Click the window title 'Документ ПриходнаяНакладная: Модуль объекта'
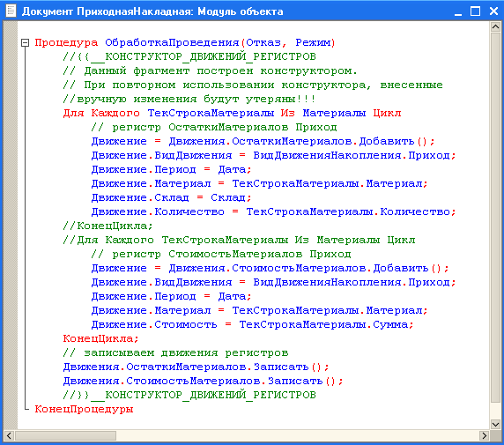 click(x=152, y=11)
